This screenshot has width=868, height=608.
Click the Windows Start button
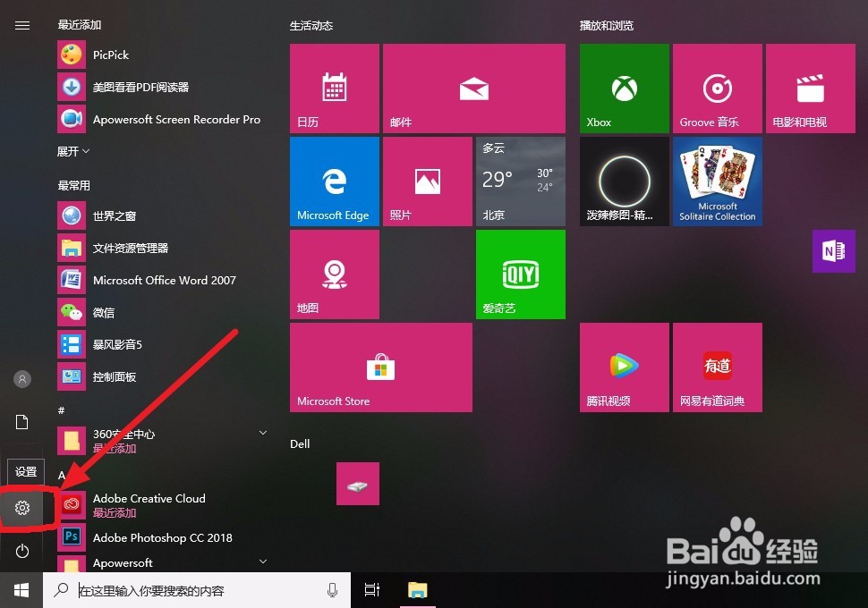click(x=21, y=590)
